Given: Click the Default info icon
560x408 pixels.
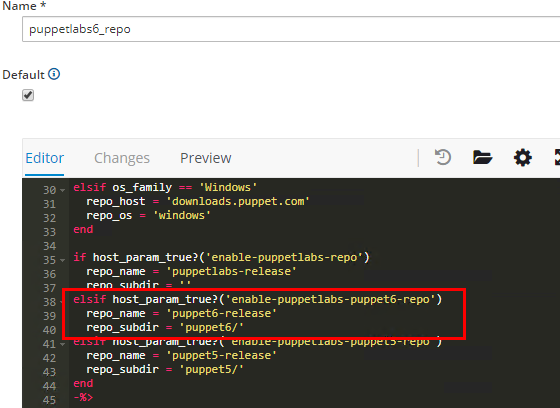Looking at the screenshot, I should click(54, 74).
